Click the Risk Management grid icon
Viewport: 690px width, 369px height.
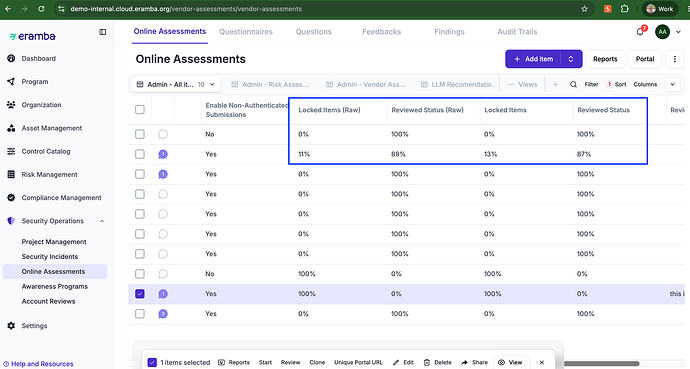click(x=11, y=175)
